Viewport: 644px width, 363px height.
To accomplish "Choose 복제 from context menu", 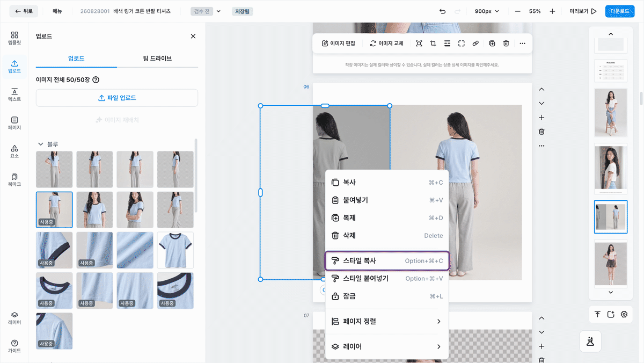I will point(386,217).
